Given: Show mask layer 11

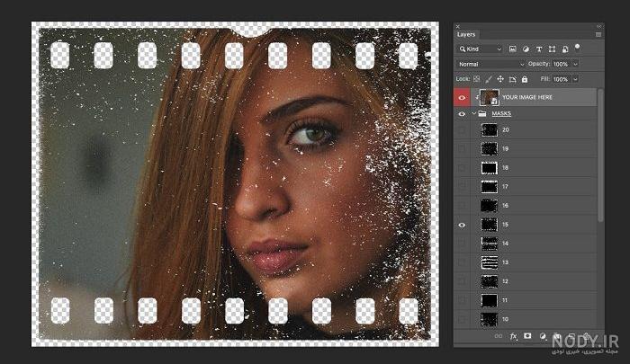Looking at the screenshot, I should (462, 300).
